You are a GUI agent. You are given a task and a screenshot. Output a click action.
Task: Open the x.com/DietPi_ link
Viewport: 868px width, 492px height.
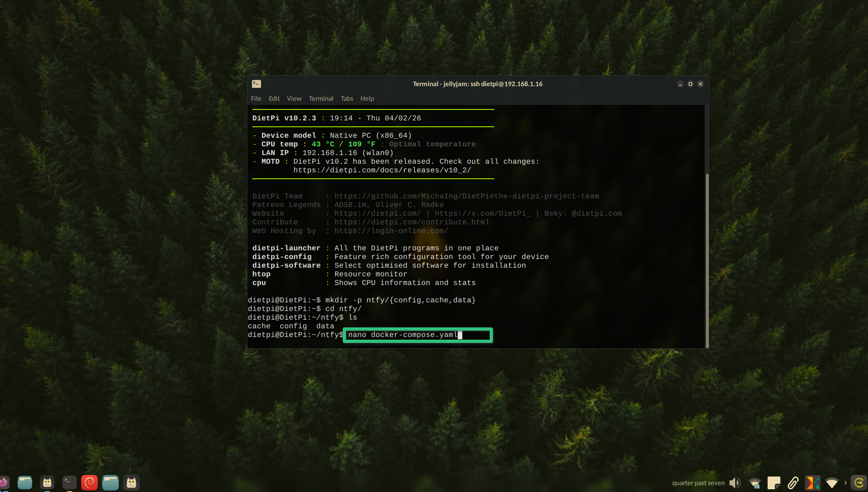[482, 213]
